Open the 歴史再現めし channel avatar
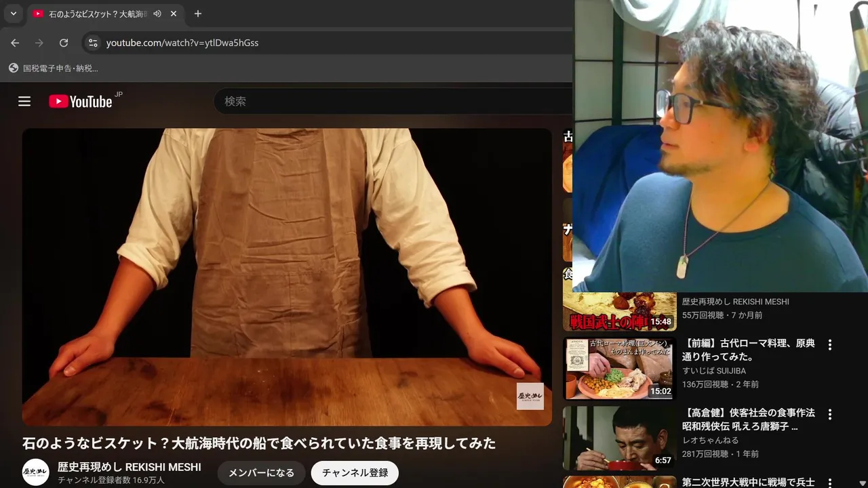The width and height of the screenshot is (868, 488). pyautogui.click(x=36, y=472)
